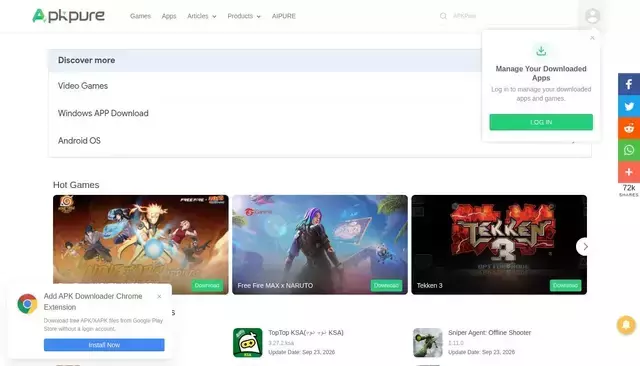640x366 pixels.
Task: Show next Hot Games carousel arrow
Action: coord(585,246)
